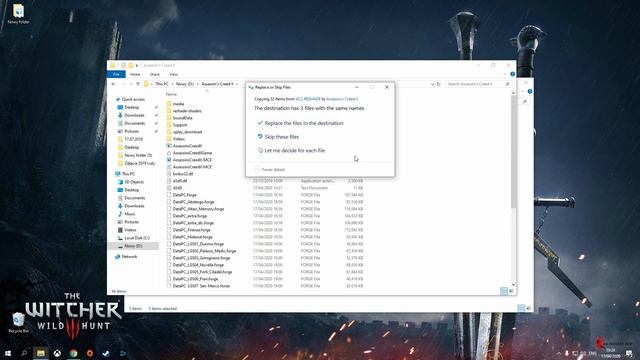Select This PC in navigation pane
Image resolution: width=640 pixels, height=360 pixels.
pyautogui.click(x=125, y=174)
